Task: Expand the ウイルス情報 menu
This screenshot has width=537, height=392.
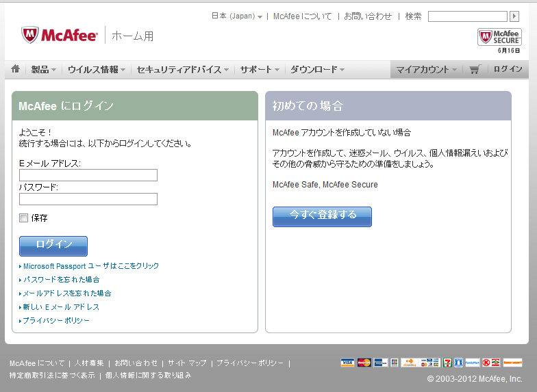Action: 97,70
